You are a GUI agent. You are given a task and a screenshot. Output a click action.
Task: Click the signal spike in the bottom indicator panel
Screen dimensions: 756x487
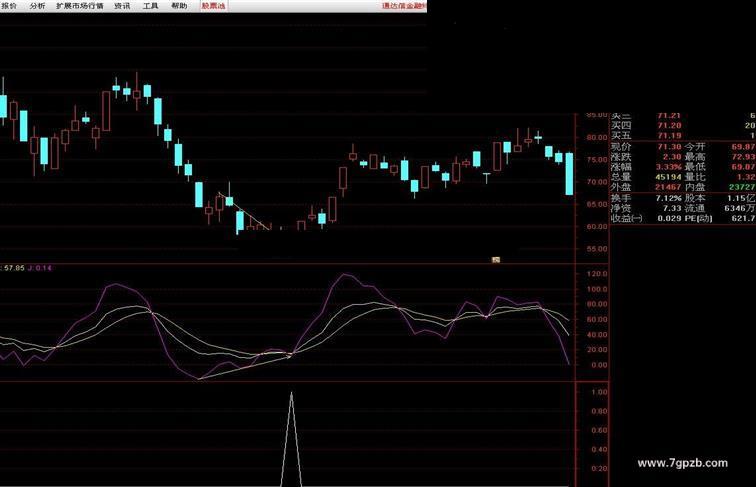point(291,439)
